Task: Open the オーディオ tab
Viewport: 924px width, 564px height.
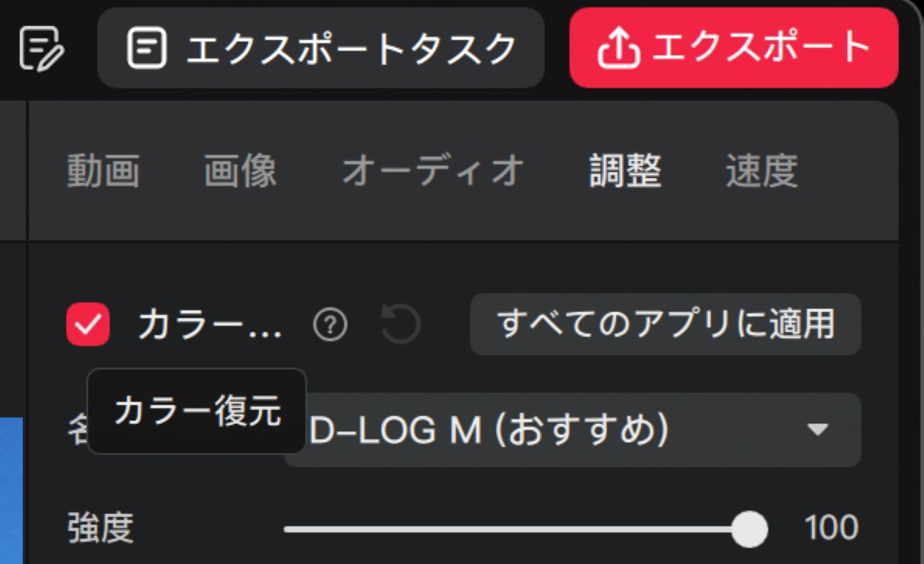Action: (x=433, y=171)
